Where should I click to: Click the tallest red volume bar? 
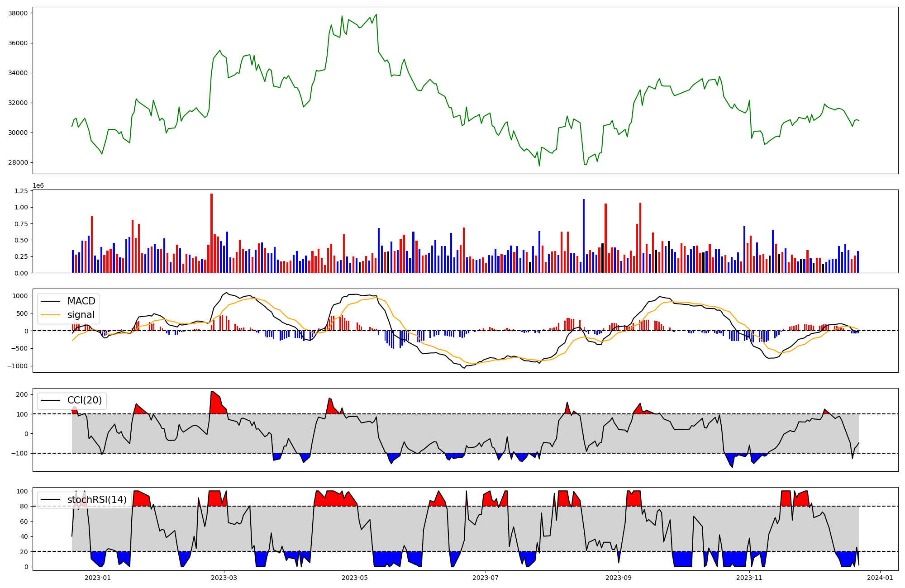[x=211, y=233]
